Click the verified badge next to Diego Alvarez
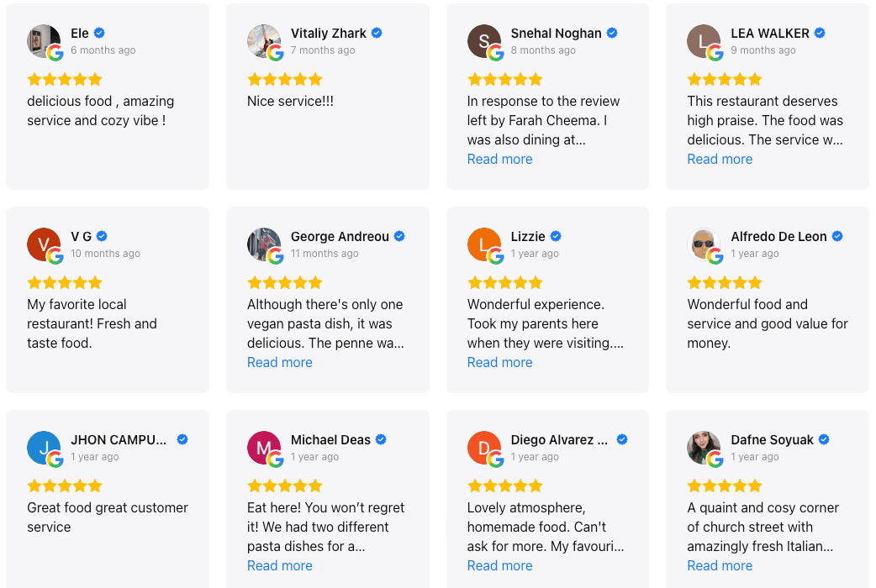This screenshot has height=588, width=876. (x=621, y=439)
